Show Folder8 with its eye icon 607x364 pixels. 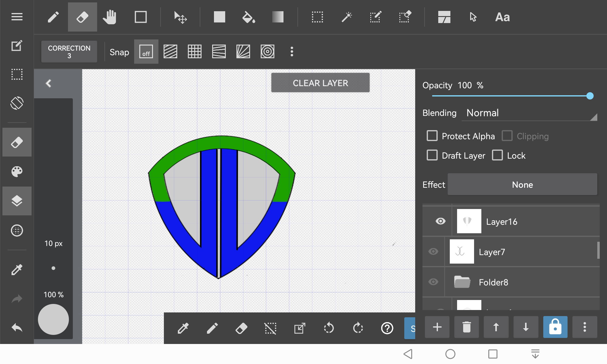point(433,282)
